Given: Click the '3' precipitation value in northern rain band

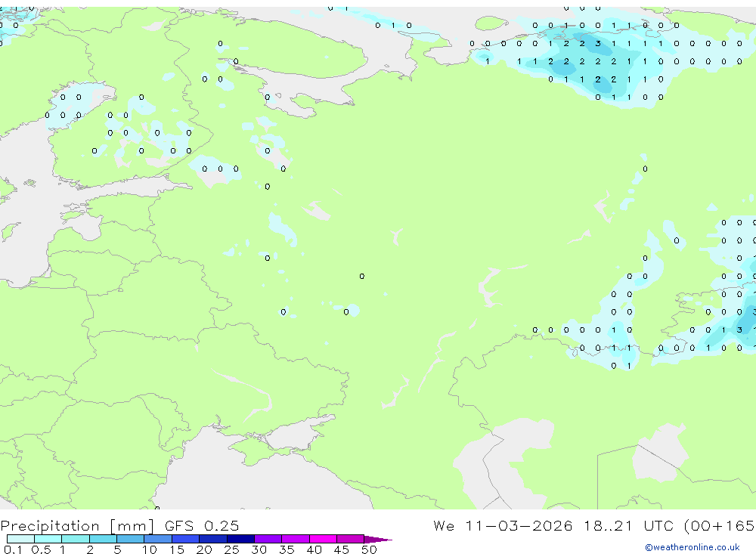Looking at the screenshot, I should click(x=598, y=44).
